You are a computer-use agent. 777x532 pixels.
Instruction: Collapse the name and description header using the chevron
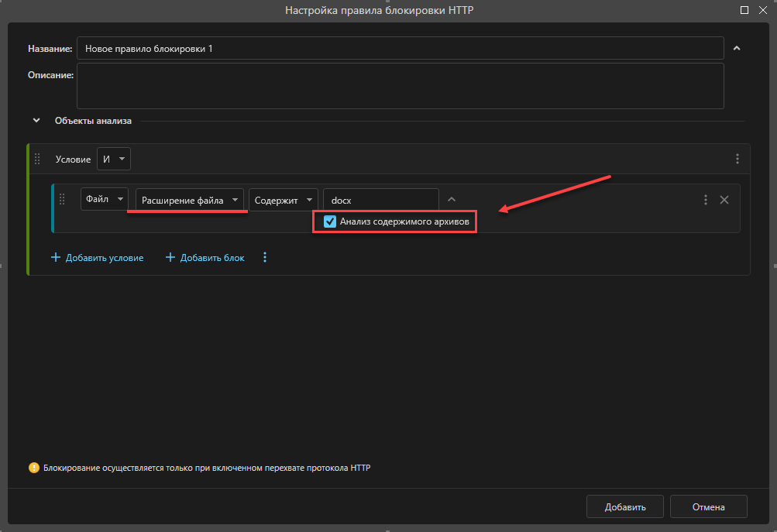[737, 48]
